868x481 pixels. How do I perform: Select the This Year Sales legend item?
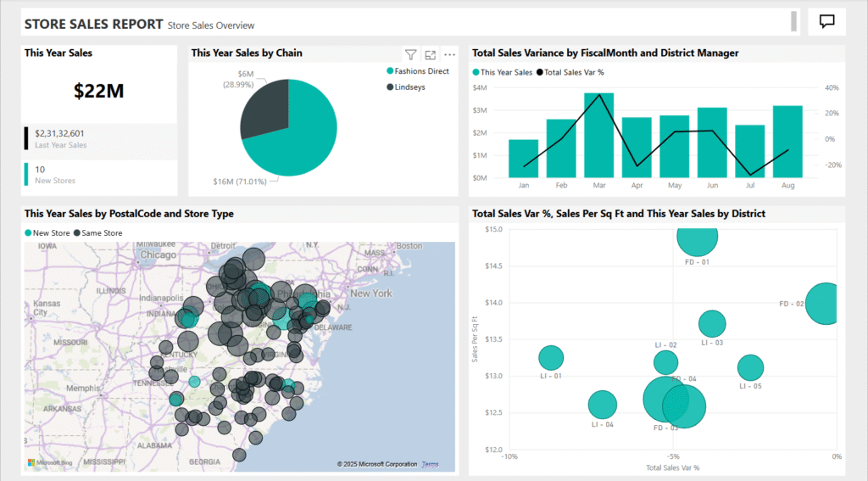click(x=507, y=72)
